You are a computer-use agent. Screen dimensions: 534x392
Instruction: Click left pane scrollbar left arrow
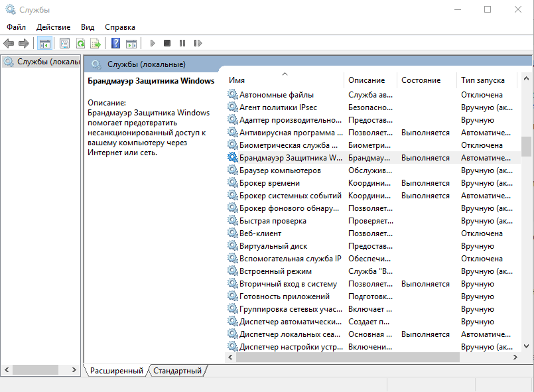pyautogui.click(x=7, y=369)
